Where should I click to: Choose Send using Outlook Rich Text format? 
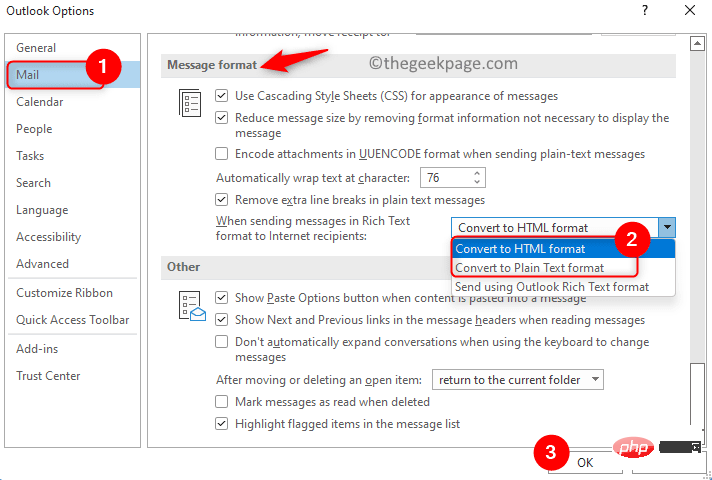point(563,287)
